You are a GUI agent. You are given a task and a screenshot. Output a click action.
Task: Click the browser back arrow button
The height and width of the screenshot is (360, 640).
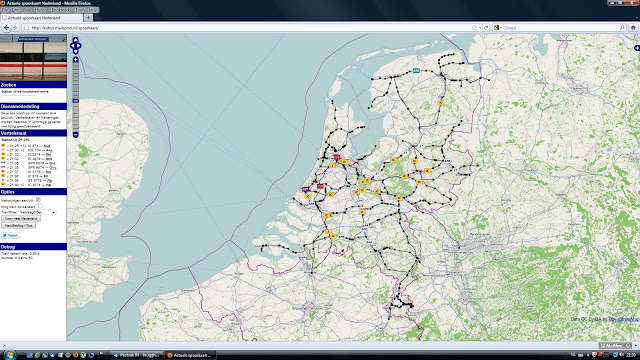[x=6, y=28]
